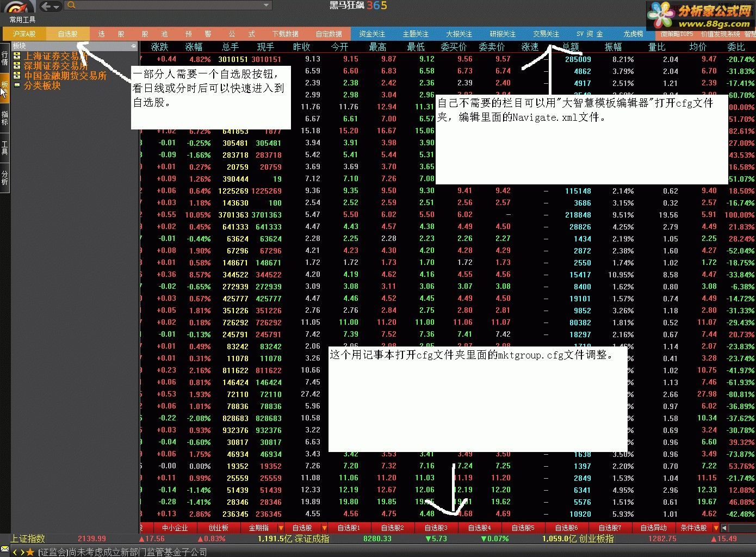Switch to the 行情 vertical side tab
The width and height of the screenshot is (756, 557).
[x=4, y=59]
